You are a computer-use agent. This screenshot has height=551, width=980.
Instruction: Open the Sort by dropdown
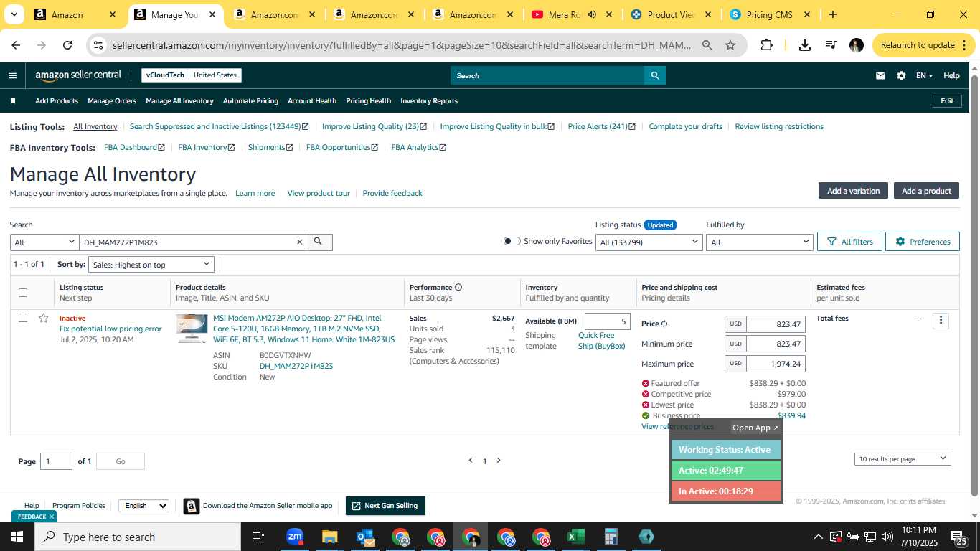click(151, 265)
